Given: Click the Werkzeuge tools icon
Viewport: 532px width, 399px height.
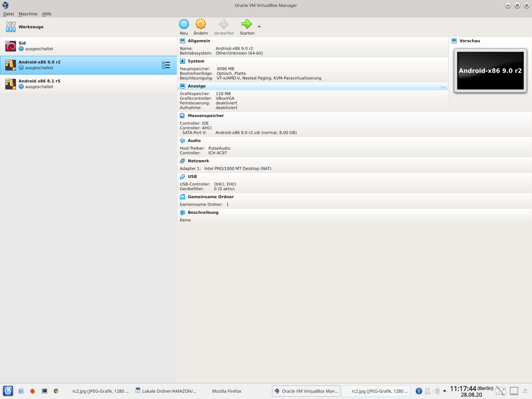Looking at the screenshot, I should click(x=11, y=27).
